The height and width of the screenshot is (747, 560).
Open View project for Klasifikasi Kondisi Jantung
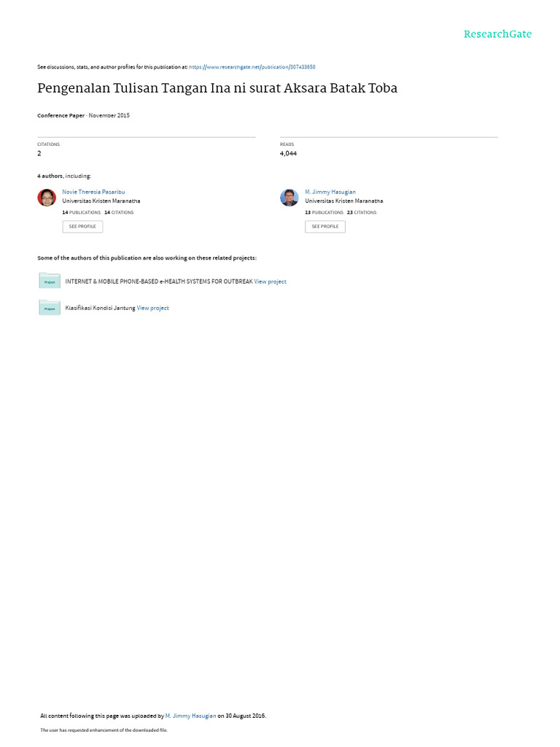[153, 309]
